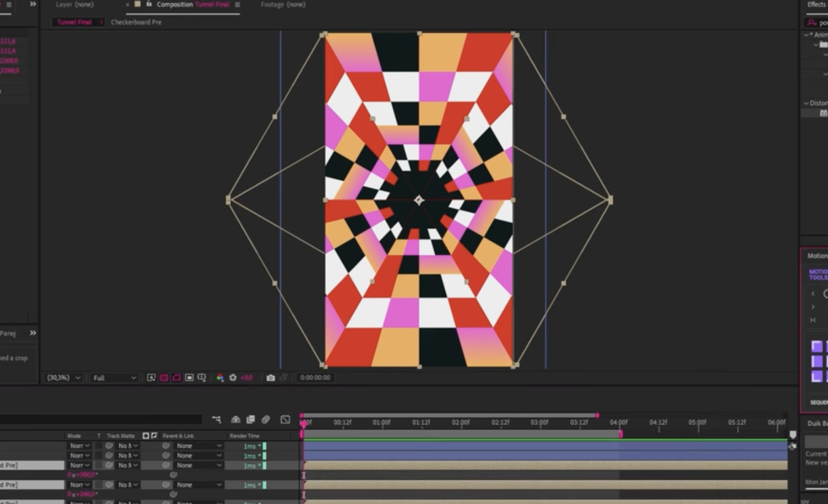Open the composition mini-flowchart
The width and height of the screenshot is (828, 504).
[216, 420]
